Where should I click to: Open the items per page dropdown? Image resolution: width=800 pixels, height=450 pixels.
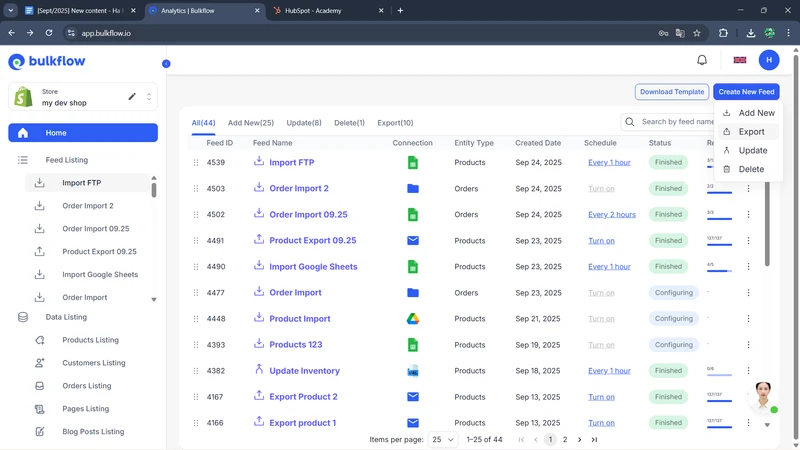(443, 440)
